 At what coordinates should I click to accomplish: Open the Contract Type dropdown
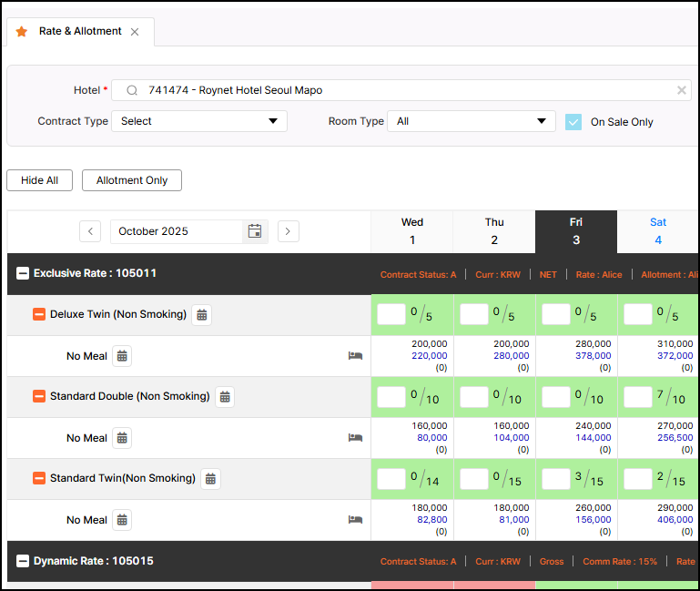coord(199,121)
